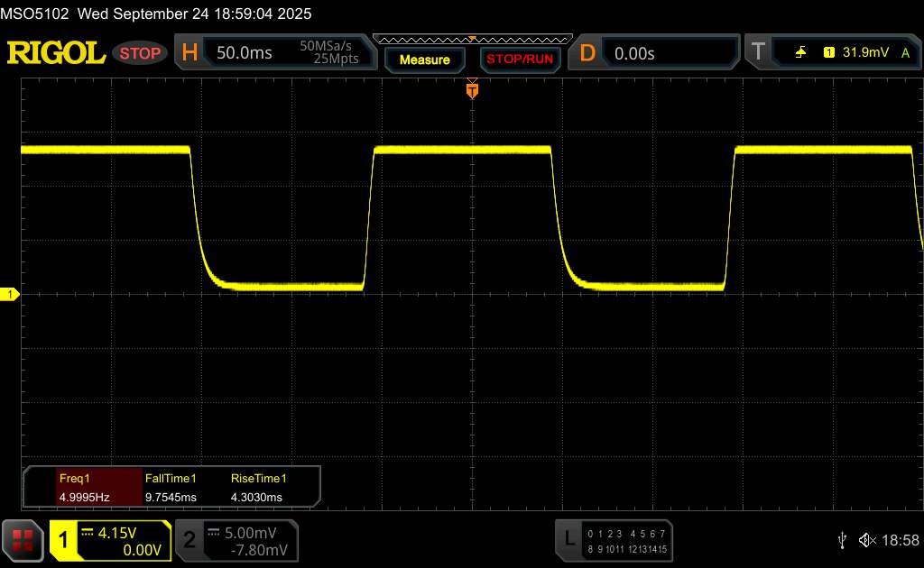Click the USB connection status icon
The width and height of the screenshot is (924, 568).
[842, 540]
